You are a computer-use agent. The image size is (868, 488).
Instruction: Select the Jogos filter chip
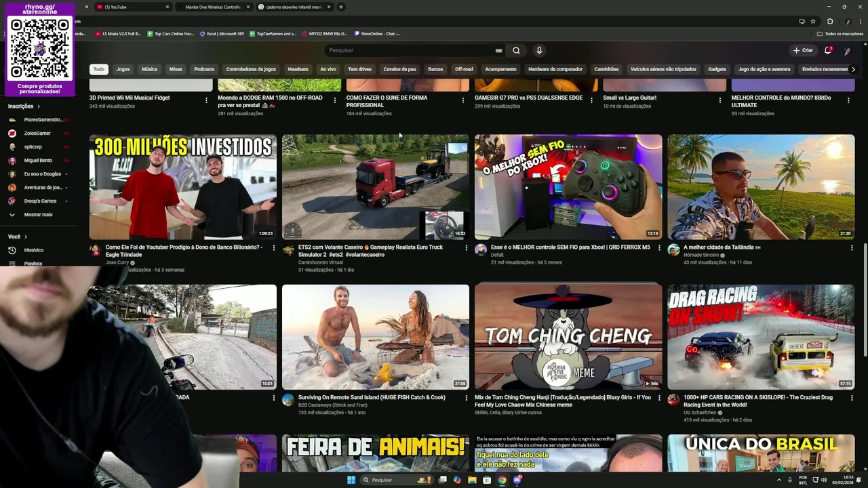point(123,69)
